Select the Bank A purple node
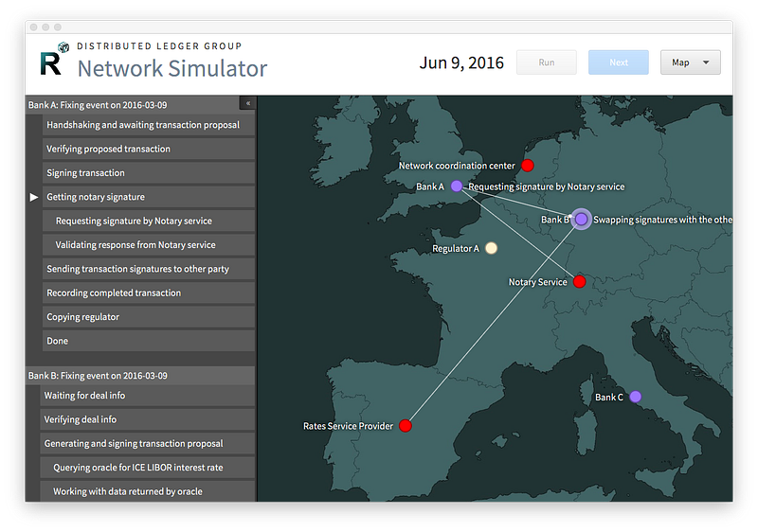Viewport: 758px width, 532px height. tap(457, 186)
